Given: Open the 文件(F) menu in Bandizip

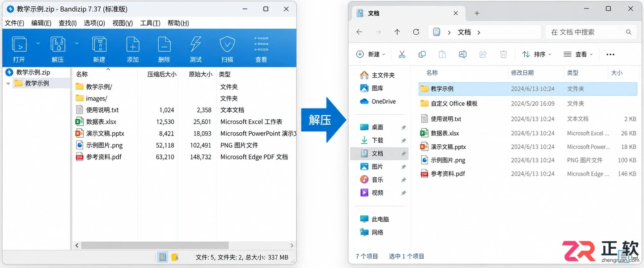Looking at the screenshot, I should pyautogui.click(x=14, y=23).
